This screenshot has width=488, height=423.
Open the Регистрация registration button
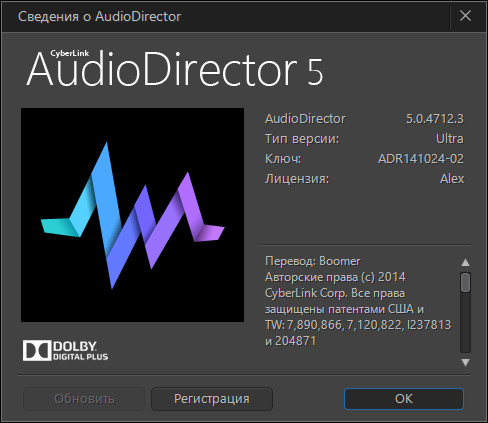click(x=212, y=399)
